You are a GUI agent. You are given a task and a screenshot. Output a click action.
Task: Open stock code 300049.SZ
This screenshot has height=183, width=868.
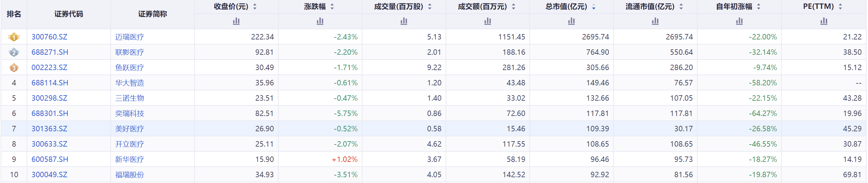49,174
